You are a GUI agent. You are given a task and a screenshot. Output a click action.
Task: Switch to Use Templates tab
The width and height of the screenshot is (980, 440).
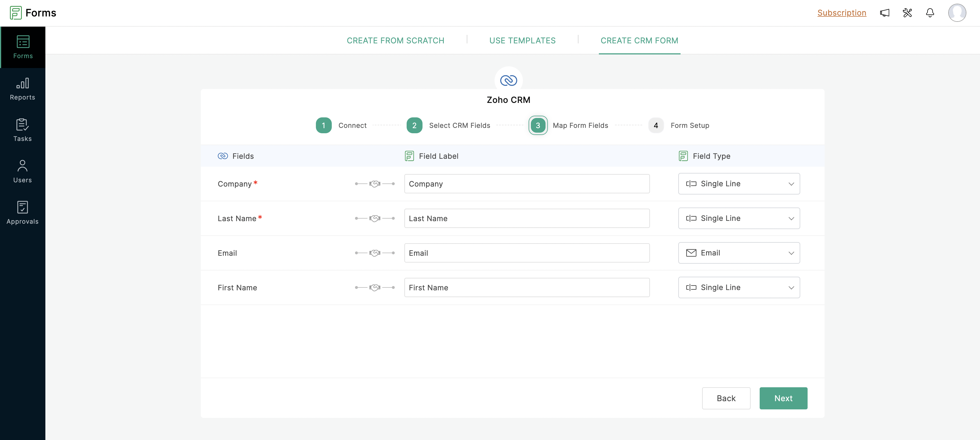click(x=522, y=41)
